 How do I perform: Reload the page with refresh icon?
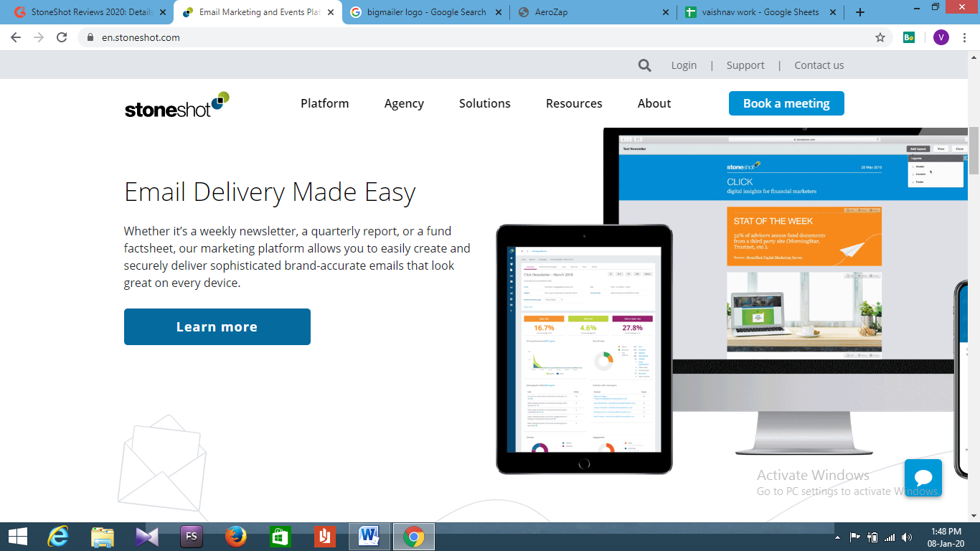point(62,37)
